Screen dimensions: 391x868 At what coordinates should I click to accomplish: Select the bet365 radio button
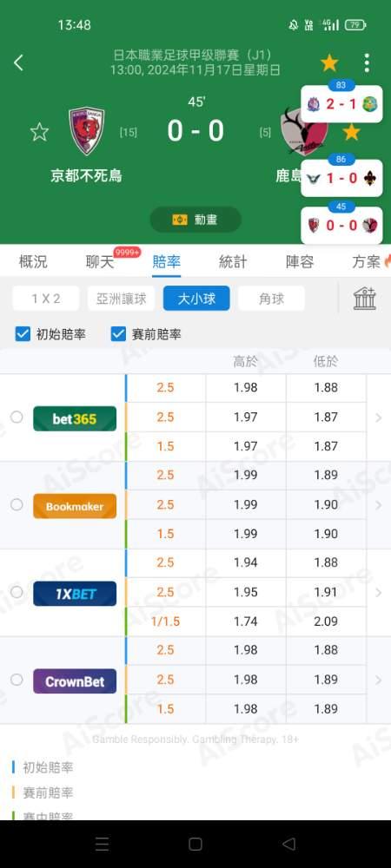coord(17,417)
